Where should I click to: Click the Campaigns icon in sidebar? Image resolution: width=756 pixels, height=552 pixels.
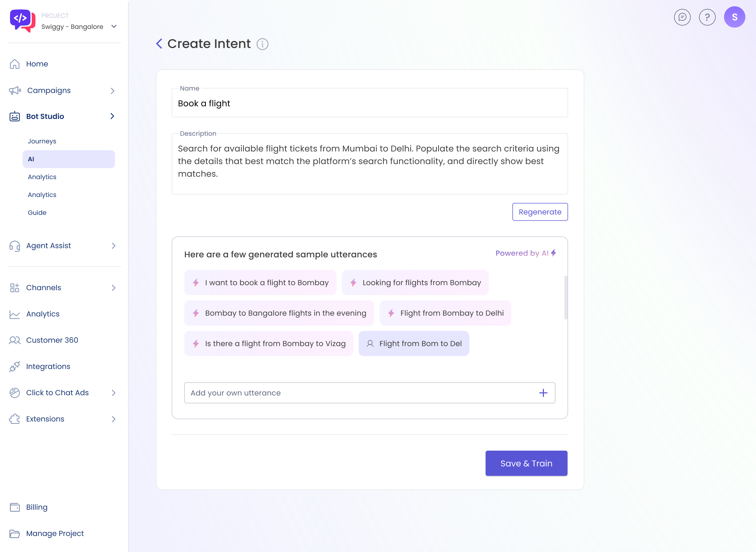pos(15,90)
